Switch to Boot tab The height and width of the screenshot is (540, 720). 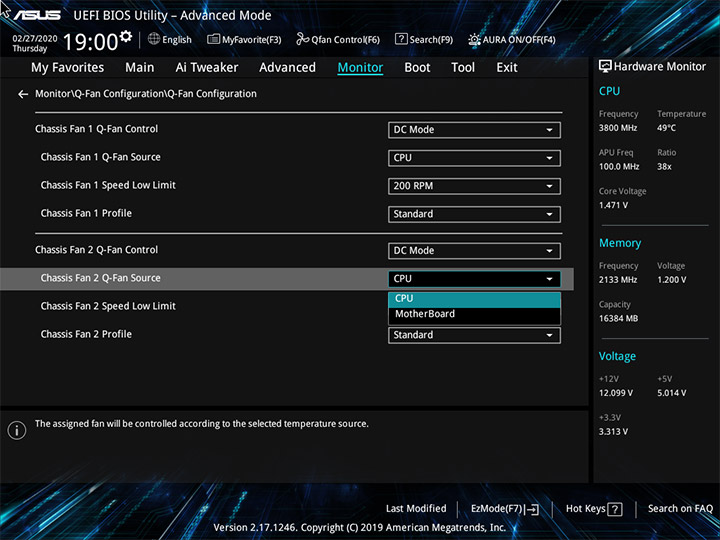[417, 68]
